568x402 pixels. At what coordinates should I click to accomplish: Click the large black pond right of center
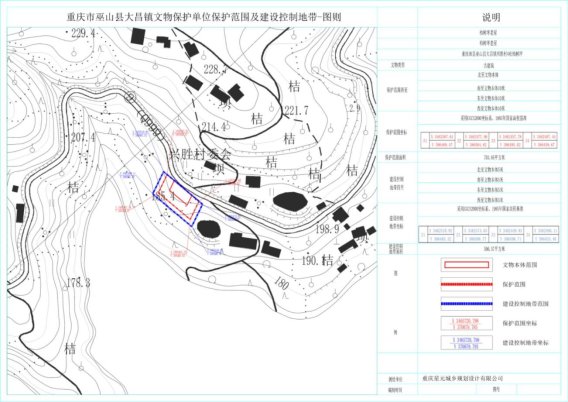tap(290, 202)
